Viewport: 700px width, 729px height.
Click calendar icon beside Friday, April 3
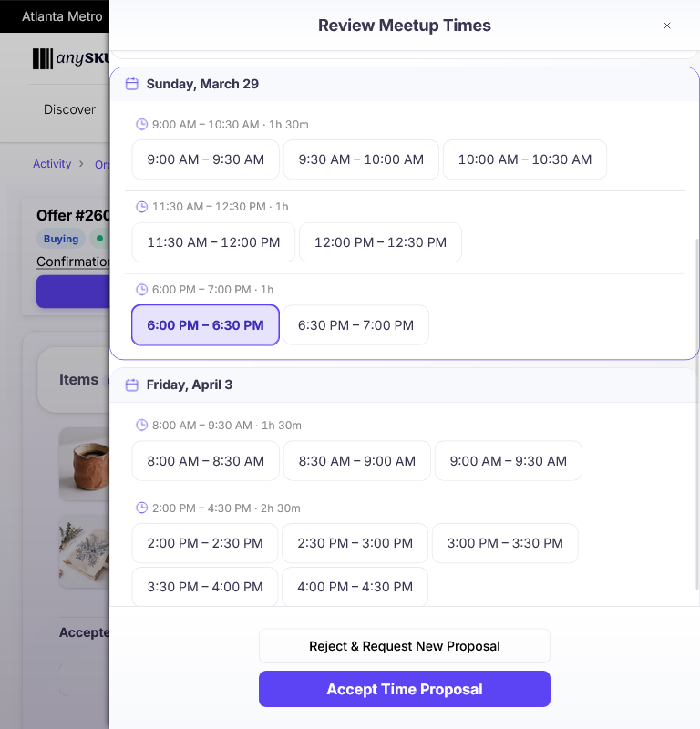[132, 385]
